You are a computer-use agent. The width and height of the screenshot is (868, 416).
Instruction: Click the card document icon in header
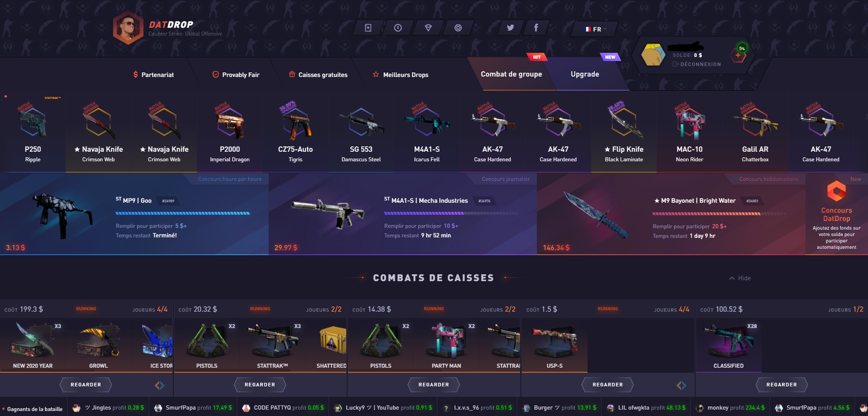point(368,28)
